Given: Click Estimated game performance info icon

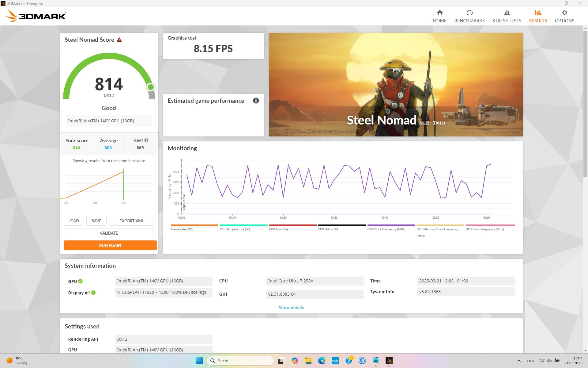Looking at the screenshot, I should 256,101.
